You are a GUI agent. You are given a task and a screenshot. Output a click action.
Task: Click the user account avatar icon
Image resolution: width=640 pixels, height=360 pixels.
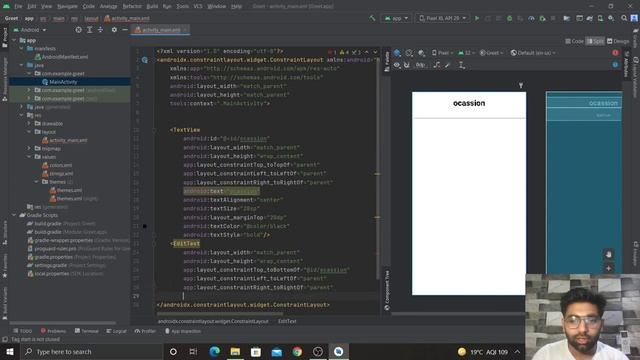point(634,18)
